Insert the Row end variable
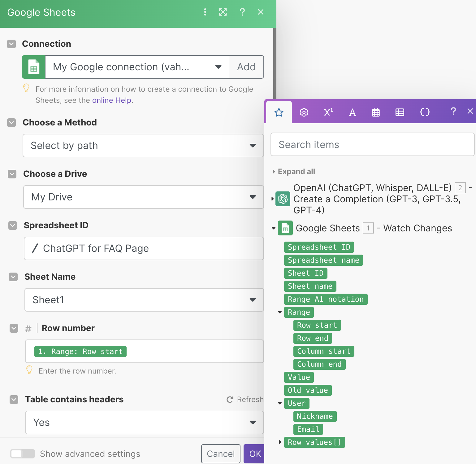Viewport: 476px width, 464px height. tap(313, 338)
